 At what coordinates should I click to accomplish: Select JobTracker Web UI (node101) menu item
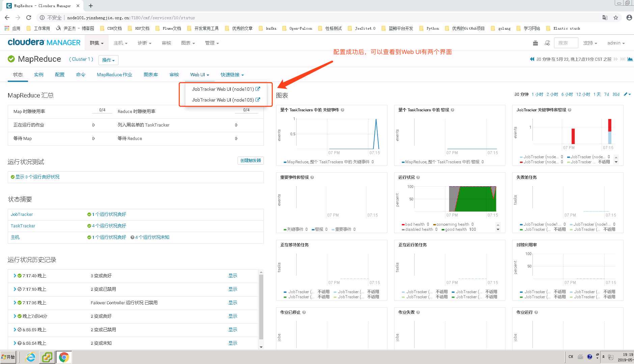[226, 89]
